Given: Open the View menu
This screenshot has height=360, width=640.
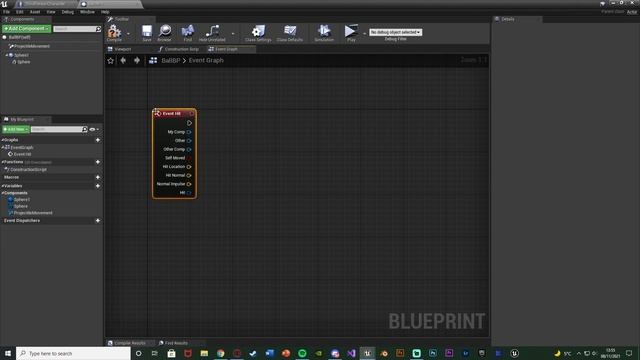Looking at the screenshot, I should 51,12.
